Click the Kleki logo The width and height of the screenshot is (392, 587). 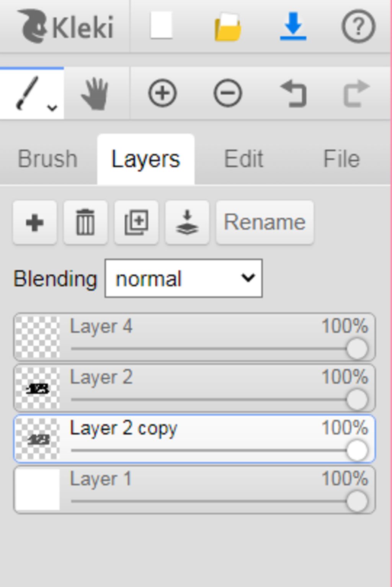click(66, 26)
